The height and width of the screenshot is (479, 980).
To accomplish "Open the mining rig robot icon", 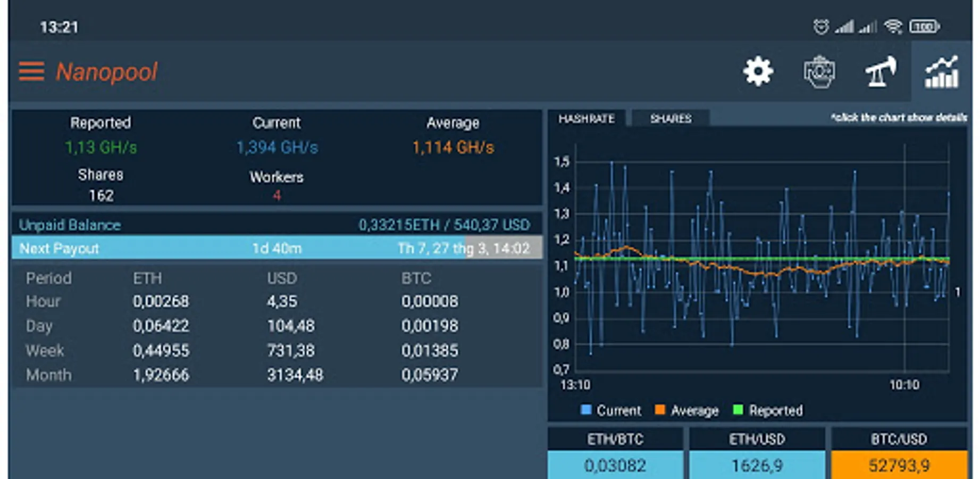I will click(819, 71).
